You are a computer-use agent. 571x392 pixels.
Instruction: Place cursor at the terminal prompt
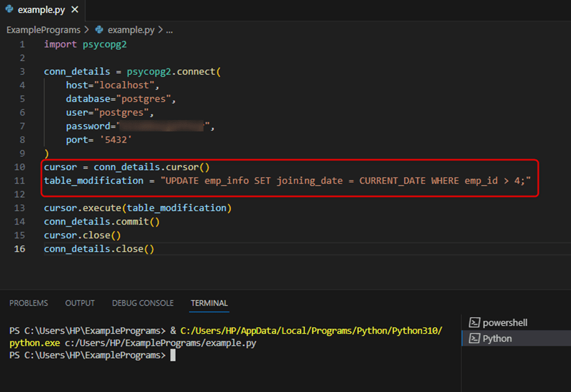pyautogui.click(x=174, y=355)
